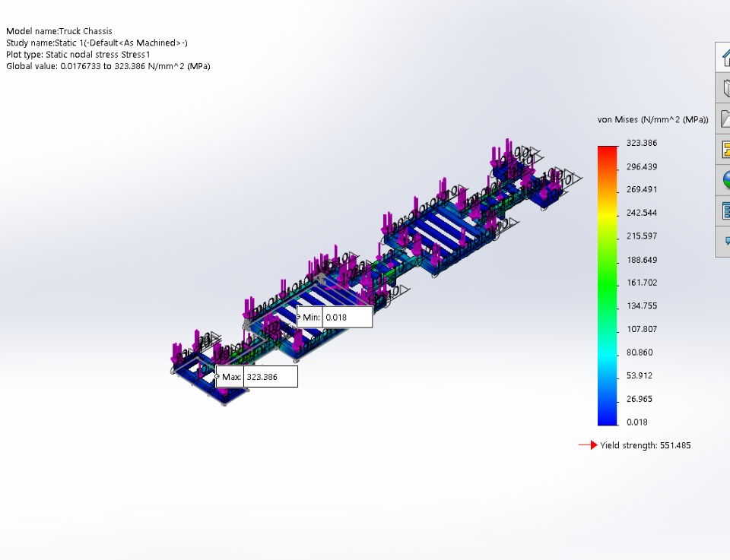Image resolution: width=730 pixels, height=560 pixels.
Task: Click the legend value 269.491
Action: (642, 189)
